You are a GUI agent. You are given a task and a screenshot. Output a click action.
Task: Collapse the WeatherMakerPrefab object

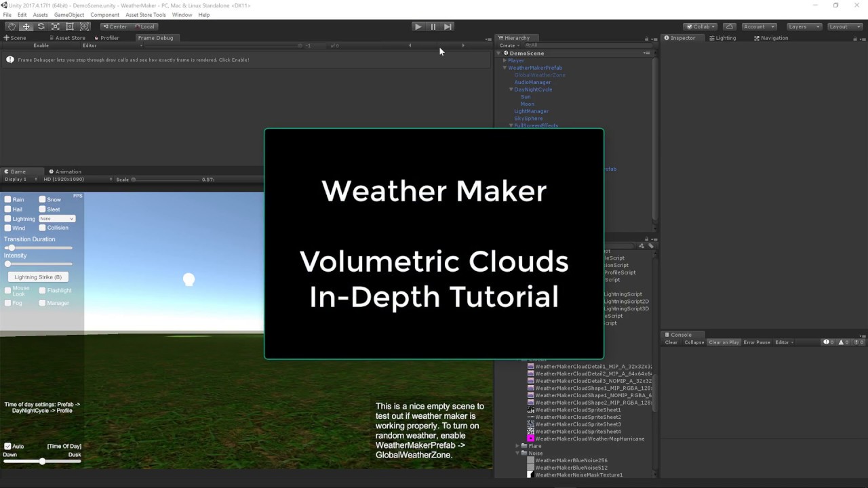(505, 68)
